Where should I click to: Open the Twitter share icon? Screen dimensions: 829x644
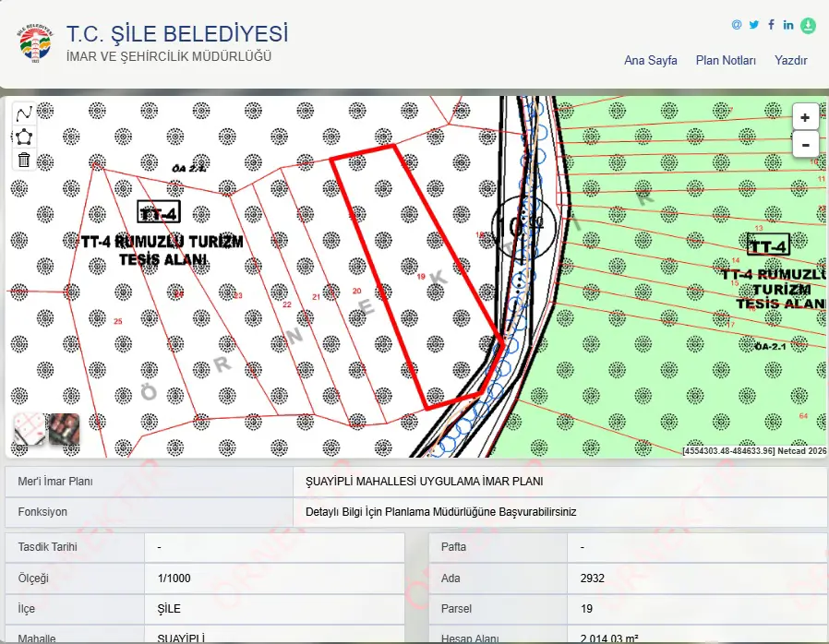754,25
